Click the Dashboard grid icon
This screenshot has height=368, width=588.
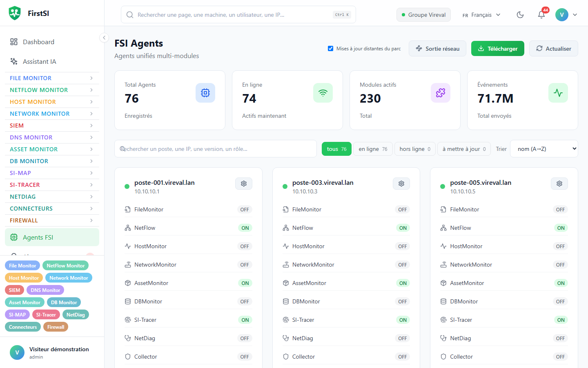(14, 42)
